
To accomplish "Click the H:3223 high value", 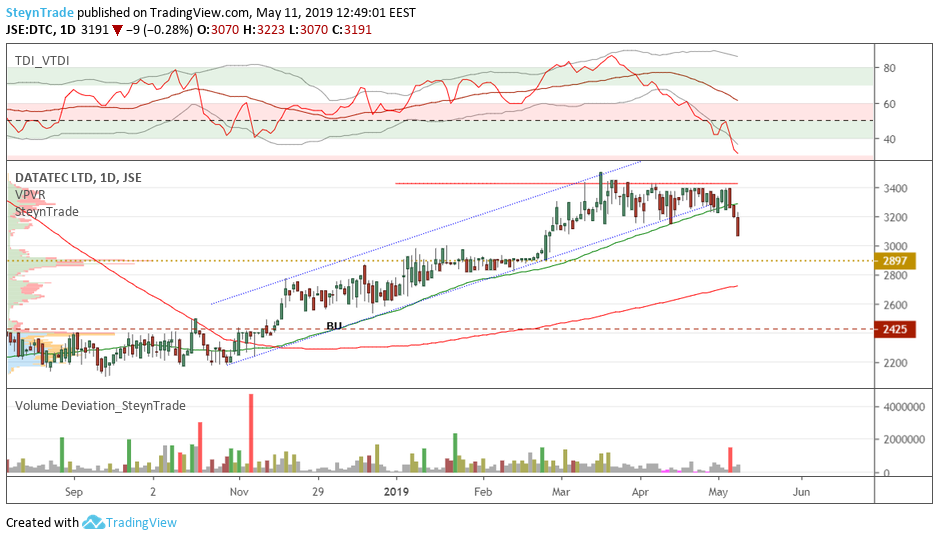I will (x=263, y=29).
